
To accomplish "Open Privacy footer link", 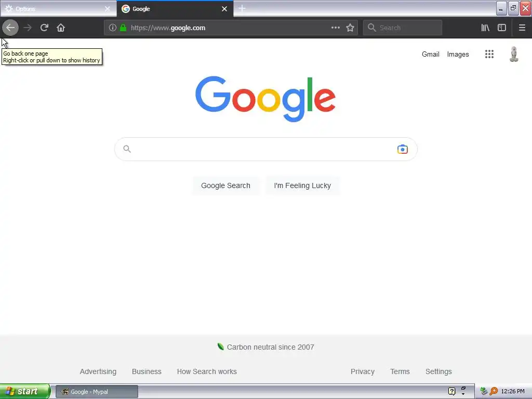I will 362,371.
